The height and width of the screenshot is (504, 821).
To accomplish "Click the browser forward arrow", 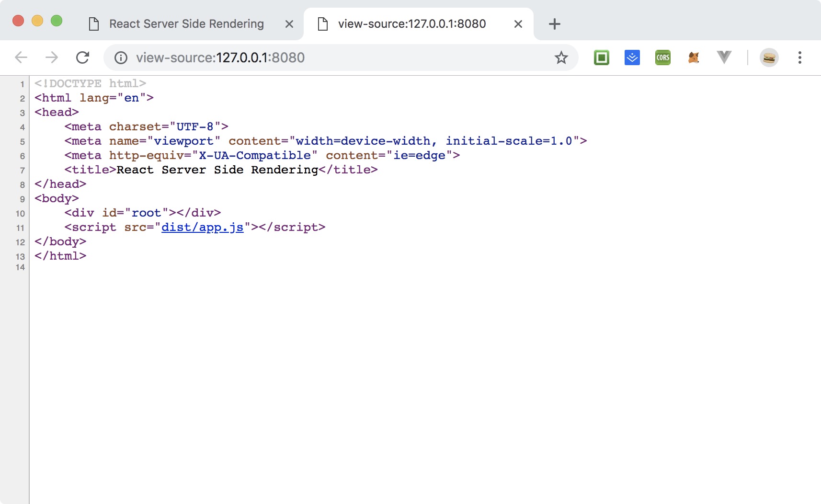I will 52,57.
